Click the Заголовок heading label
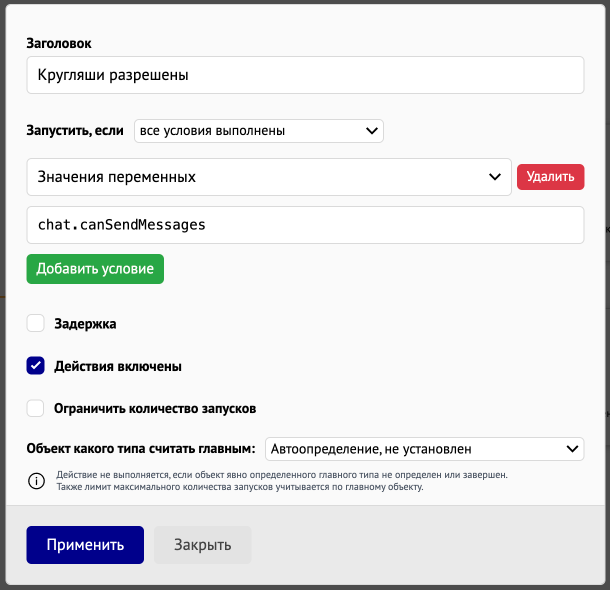The width and height of the screenshot is (610, 590). 59,44
